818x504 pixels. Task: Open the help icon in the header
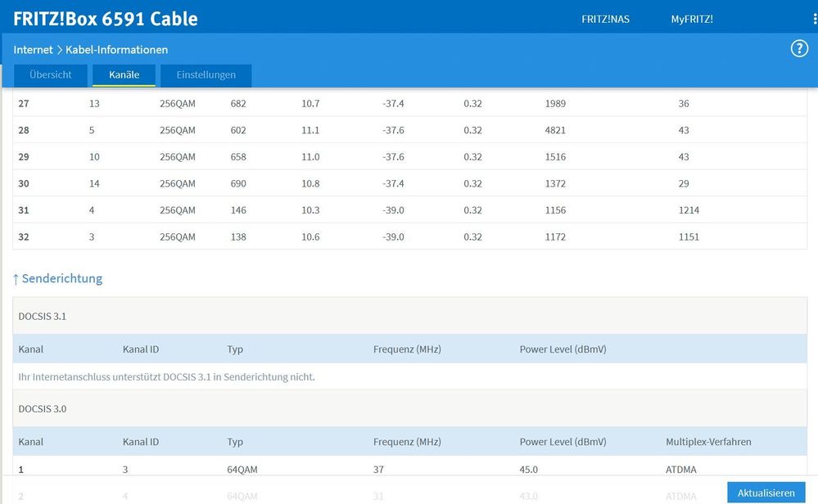[798, 48]
